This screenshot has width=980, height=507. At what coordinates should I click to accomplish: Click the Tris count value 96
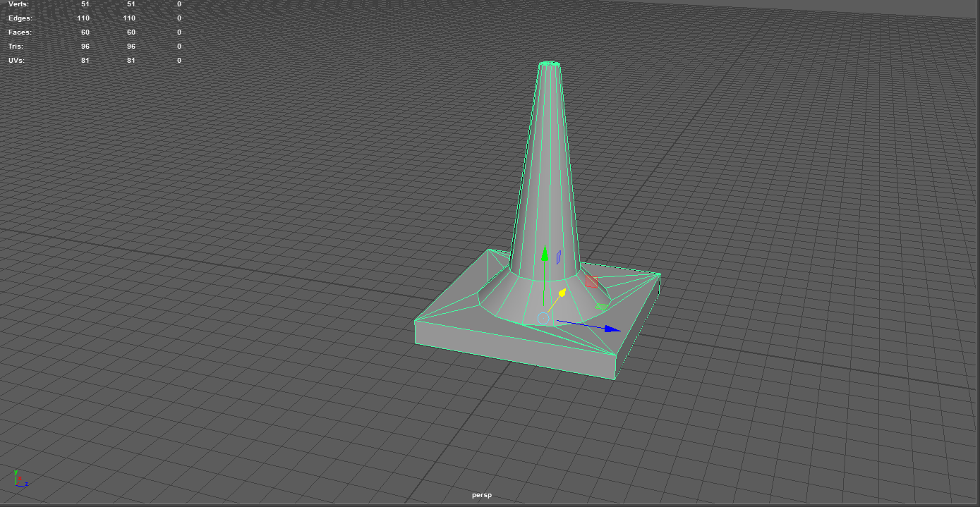[x=85, y=46]
